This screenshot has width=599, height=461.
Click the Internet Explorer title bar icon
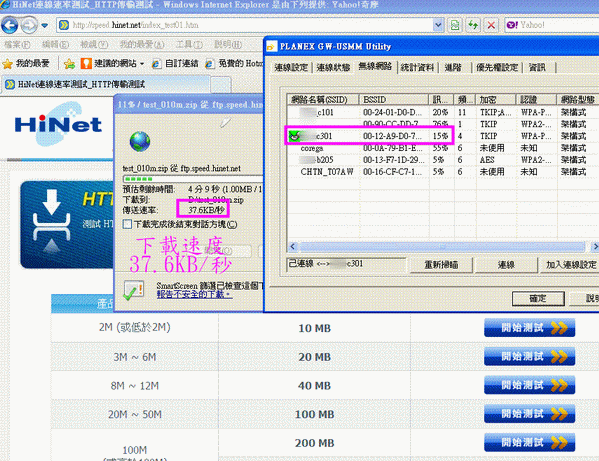[x=5, y=5]
